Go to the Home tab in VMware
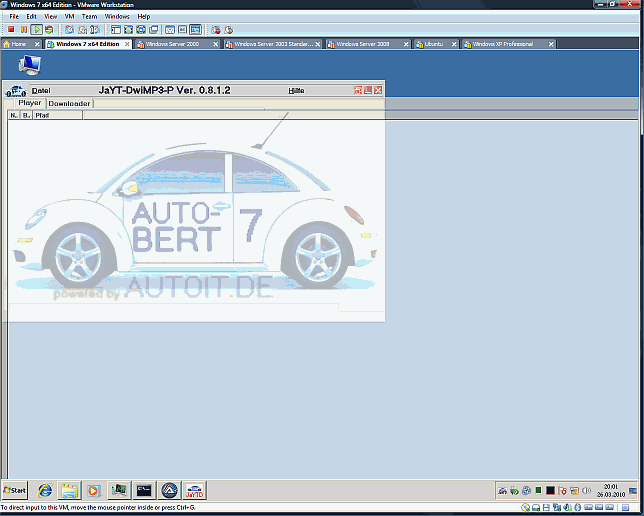Viewport: 644px width, 516px height. [x=18, y=44]
